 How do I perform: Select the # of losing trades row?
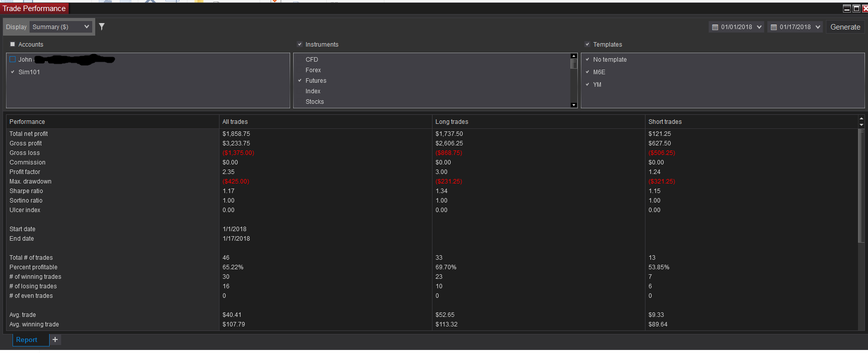coord(432,286)
